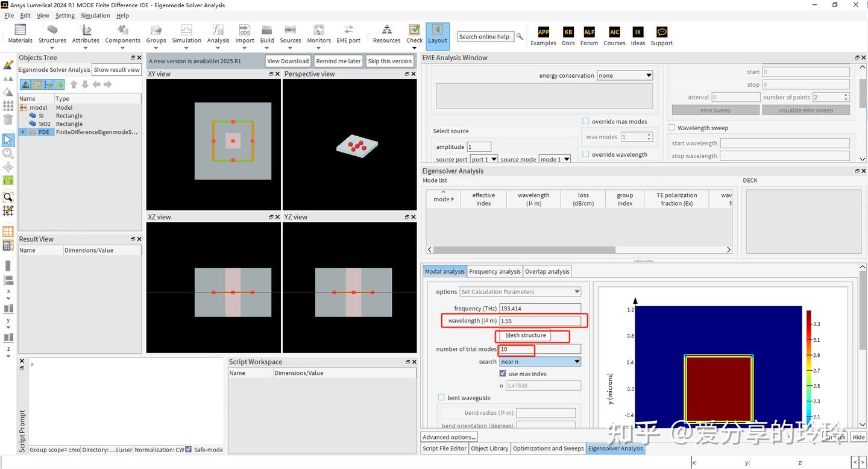Uncheck use max index

(503, 374)
